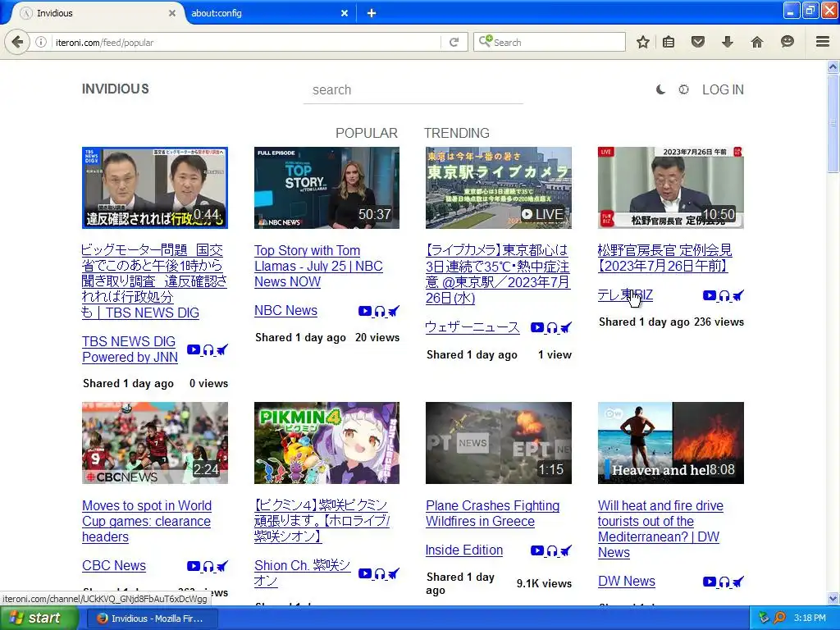The width and height of the screenshot is (840, 630).
Task: Click headphones icon for CBC News video
Action: coord(208,566)
